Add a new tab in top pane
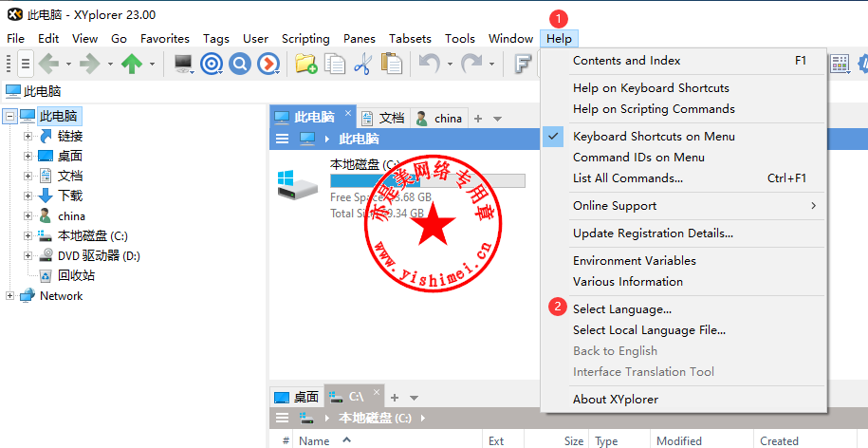The image size is (868, 448). (478, 119)
